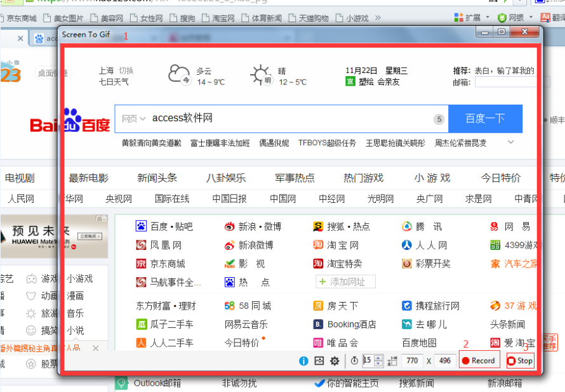The height and width of the screenshot is (392, 565).
Task: Select the 新闻头条 category tab
Action: 157,178
